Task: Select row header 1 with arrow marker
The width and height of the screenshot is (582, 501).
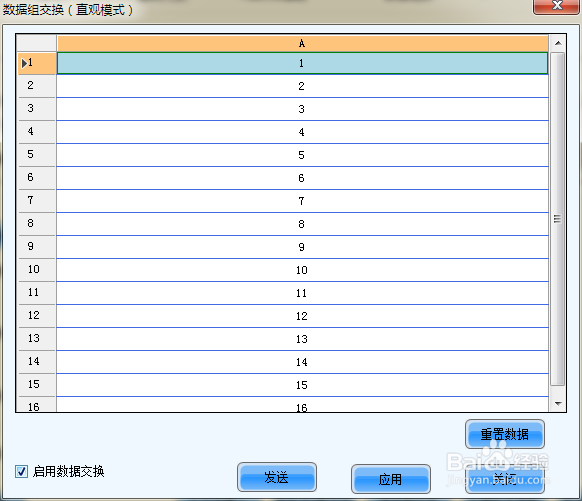Action: [37, 63]
